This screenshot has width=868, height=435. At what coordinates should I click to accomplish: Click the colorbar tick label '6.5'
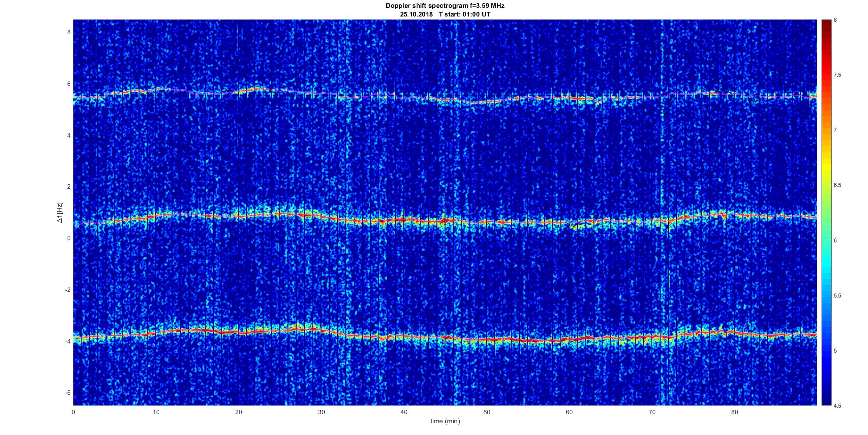click(838, 185)
